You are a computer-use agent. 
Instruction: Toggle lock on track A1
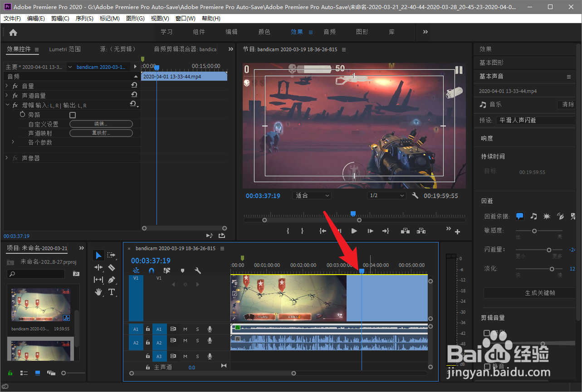click(x=148, y=329)
